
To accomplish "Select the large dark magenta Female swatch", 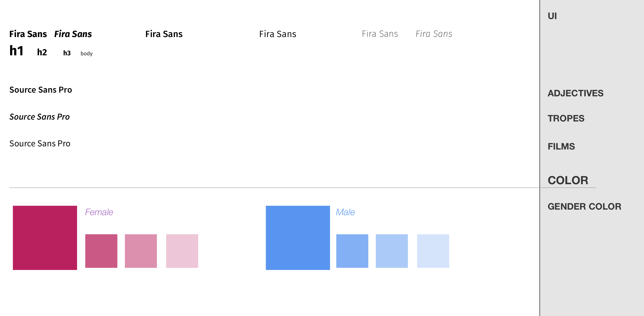I will click(x=45, y=238).
